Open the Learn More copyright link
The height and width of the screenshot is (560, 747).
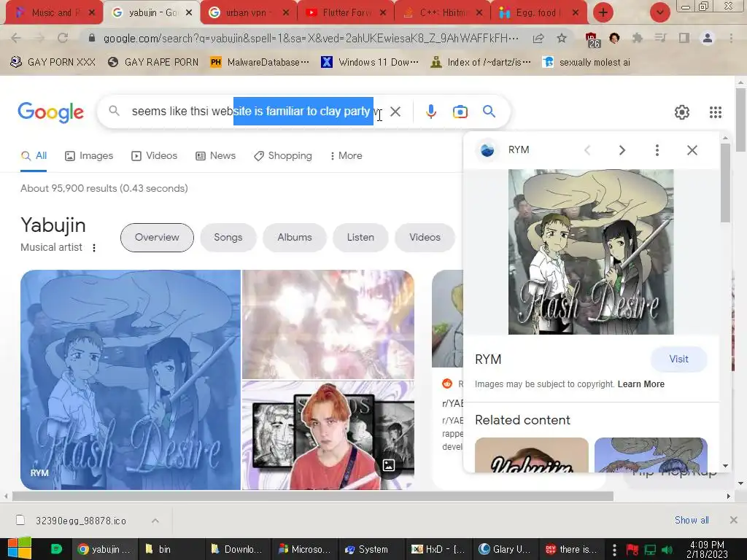pyautogui.click(x=640, y=384)
